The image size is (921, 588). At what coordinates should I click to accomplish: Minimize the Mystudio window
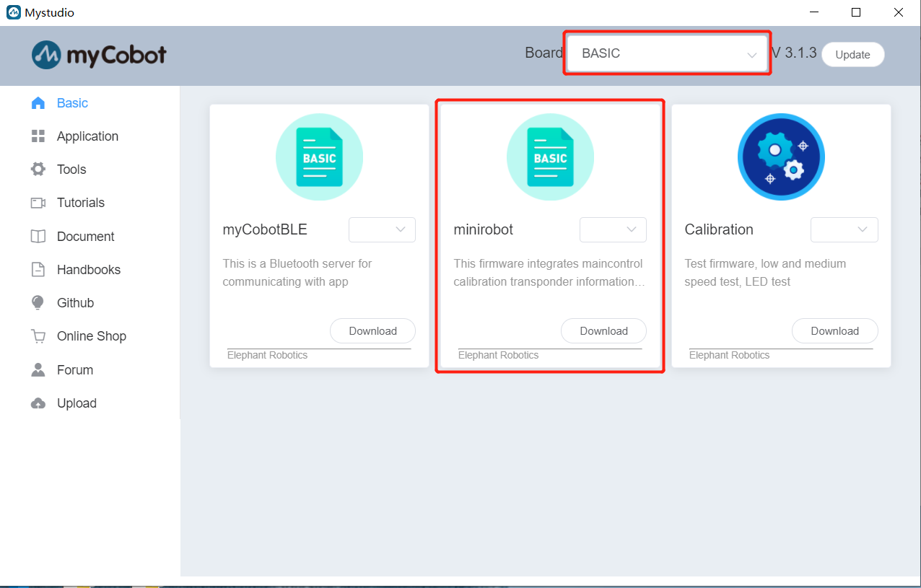[814, 12]
